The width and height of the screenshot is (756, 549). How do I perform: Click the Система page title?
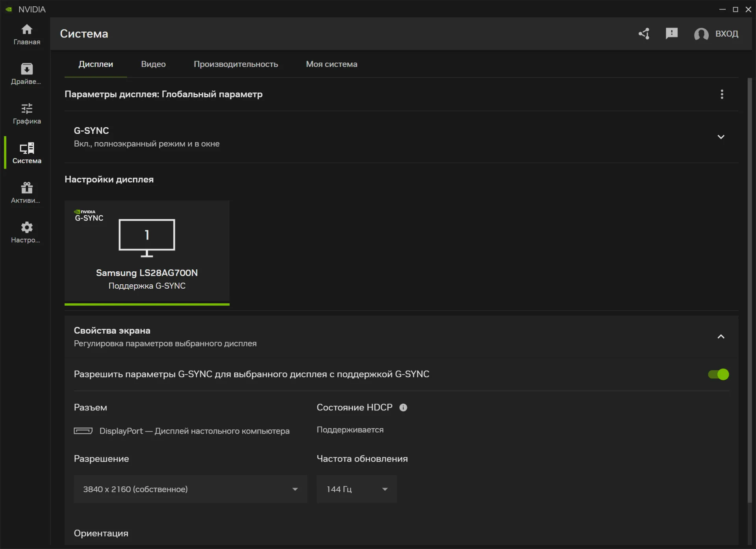click(x=84, y=34)
